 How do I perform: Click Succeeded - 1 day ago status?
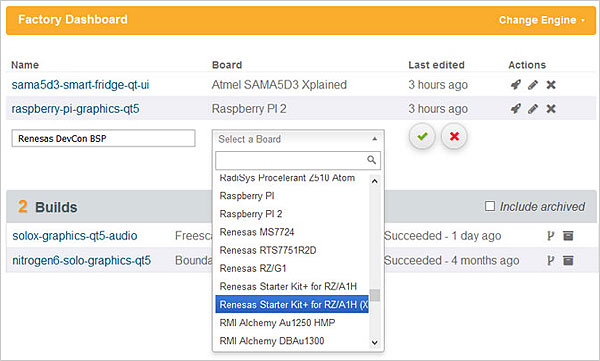click(x=442, y=236)
